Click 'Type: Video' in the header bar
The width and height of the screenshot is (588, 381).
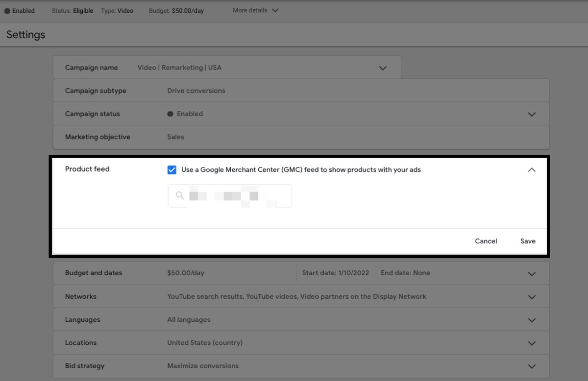(x=117, y=11)
